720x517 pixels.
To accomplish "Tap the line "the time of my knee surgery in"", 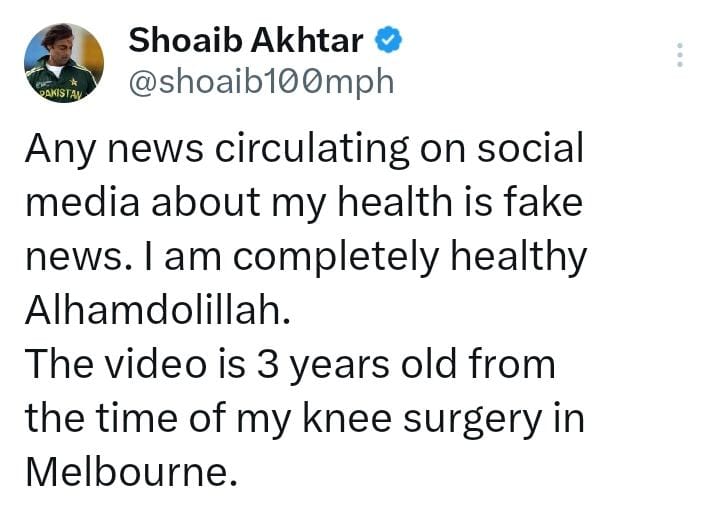I will click(305, 417).
